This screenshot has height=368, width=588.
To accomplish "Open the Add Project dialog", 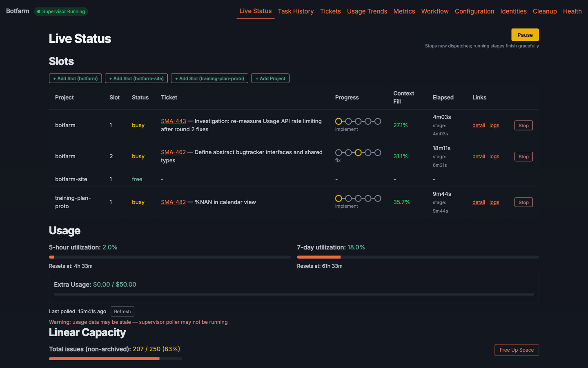I will pos(270,78).
